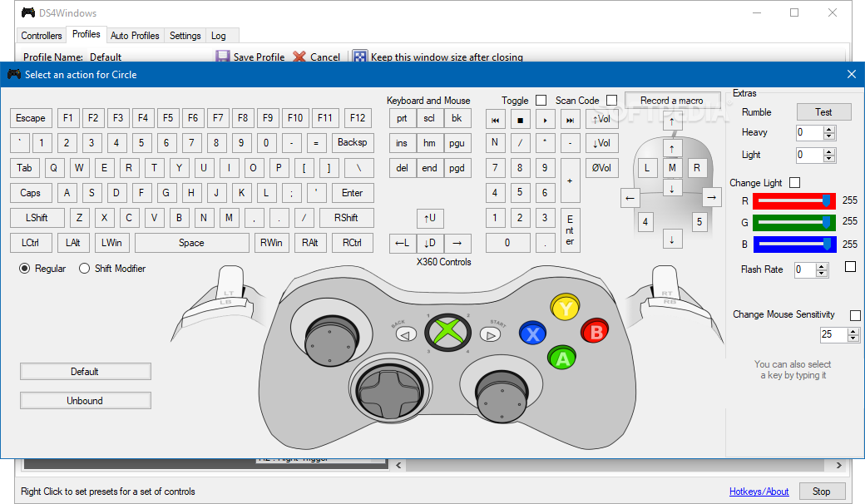
Task: Select the right analog stick
Action: (502, 396)
